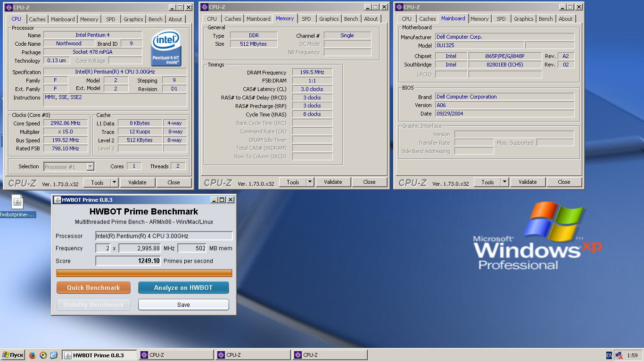Select the Rated FSB value 798.10 MHz
Viewport: 644px width, 362px height.
click(66, 148)
